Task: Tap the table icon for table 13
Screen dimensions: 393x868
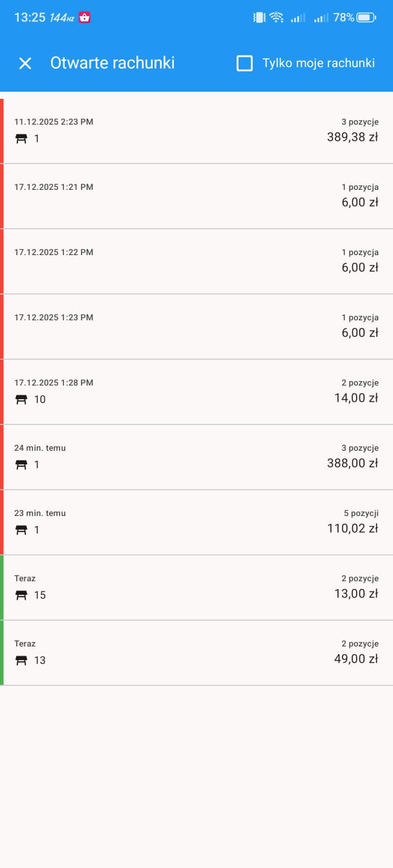Action: point(21,660)
